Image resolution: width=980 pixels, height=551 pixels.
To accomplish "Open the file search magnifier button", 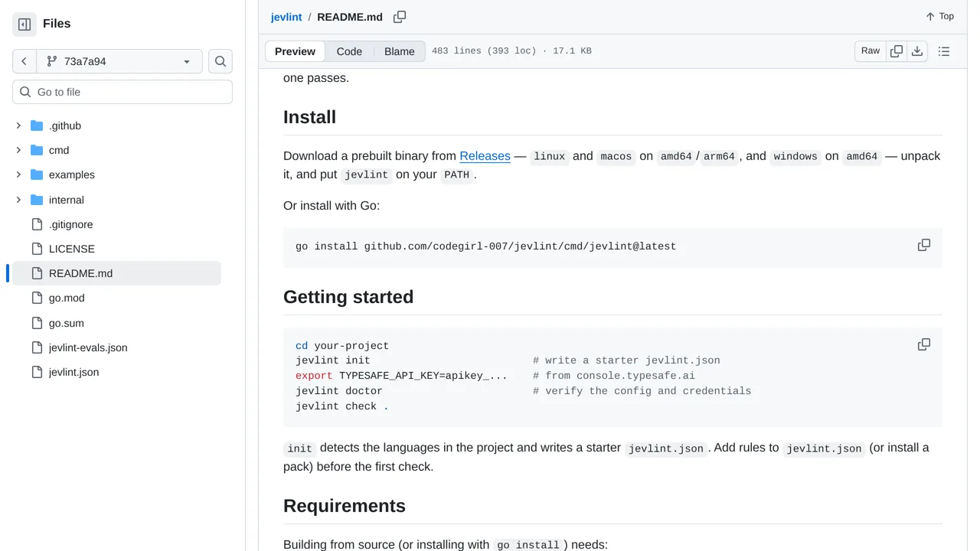I will click(220, 61).
